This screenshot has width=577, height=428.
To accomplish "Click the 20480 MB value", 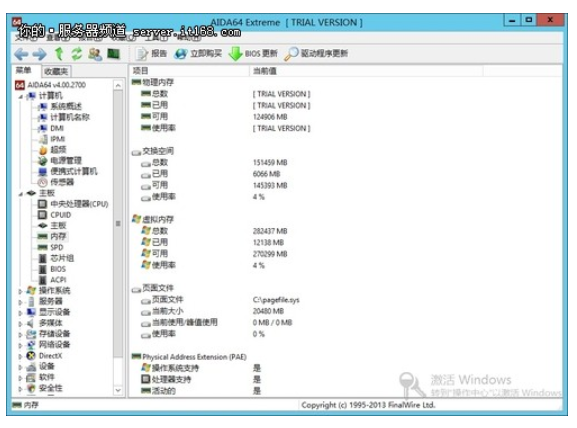I will (x=268, y=311).
